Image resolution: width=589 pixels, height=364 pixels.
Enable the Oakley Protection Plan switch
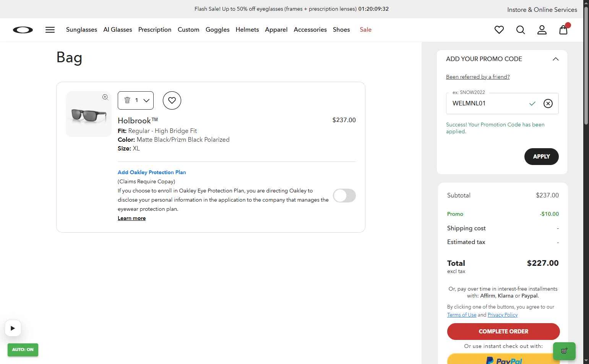pos(344,196)
